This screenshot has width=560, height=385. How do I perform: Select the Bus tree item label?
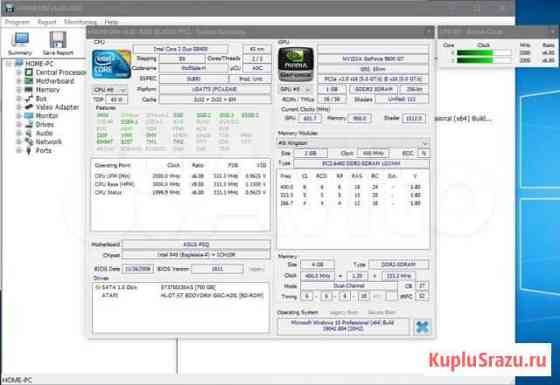point(41,98)
